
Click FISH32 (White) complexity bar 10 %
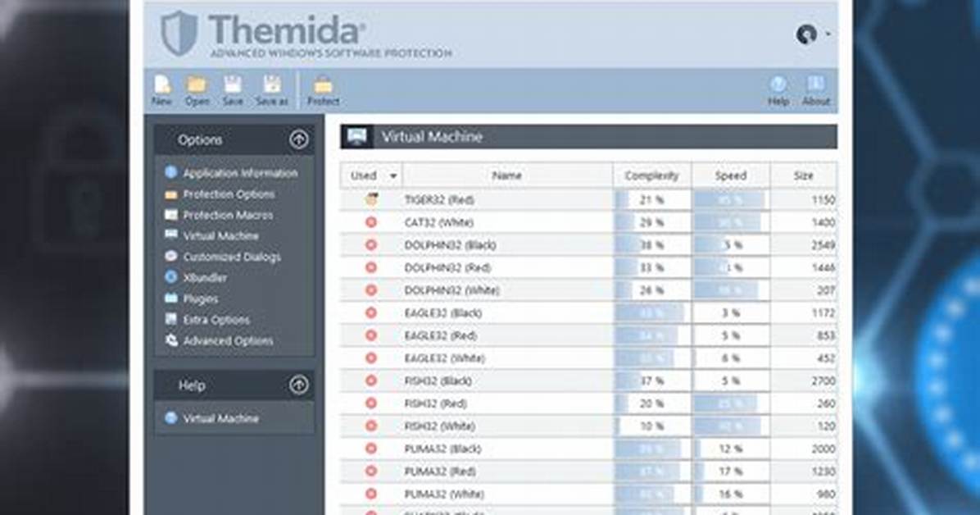652,426
